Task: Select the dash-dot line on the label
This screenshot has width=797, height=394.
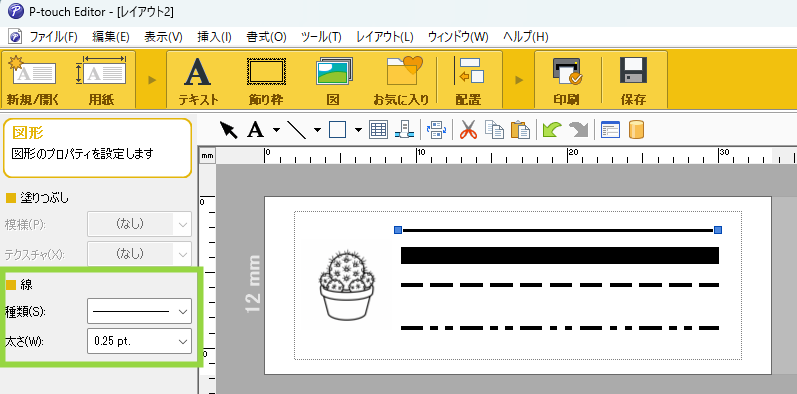Action: click(560, 328)
